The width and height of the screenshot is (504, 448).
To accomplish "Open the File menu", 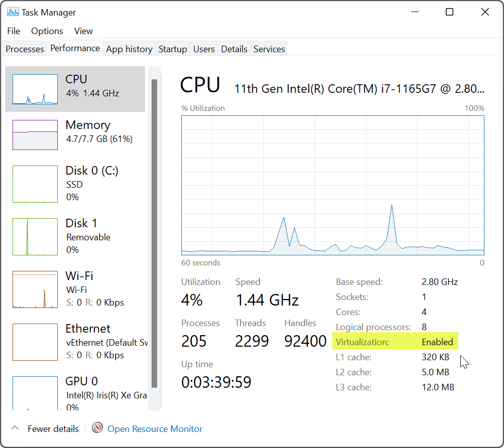I will click(x=13, y=31).
